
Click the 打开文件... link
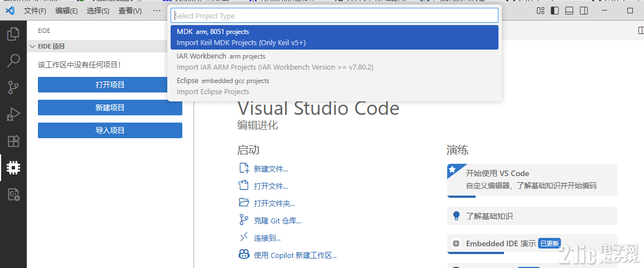pos(270,186)
